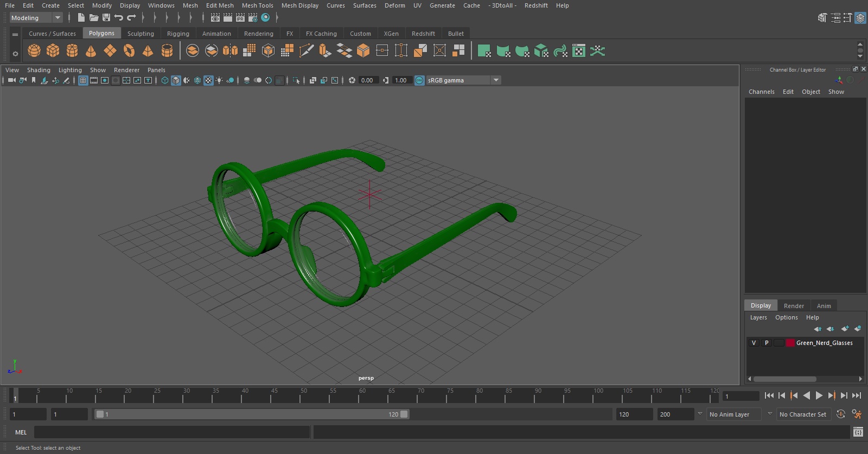Select the Extrude shelf icon
The width and height of the screenshot is (868, 454).
click(x=325, y=51)
